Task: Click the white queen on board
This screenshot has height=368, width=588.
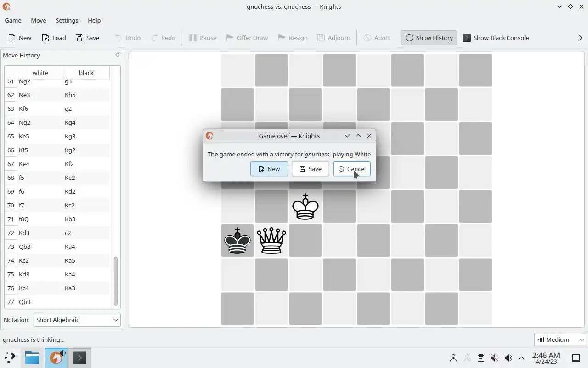Action: point(271,241)
